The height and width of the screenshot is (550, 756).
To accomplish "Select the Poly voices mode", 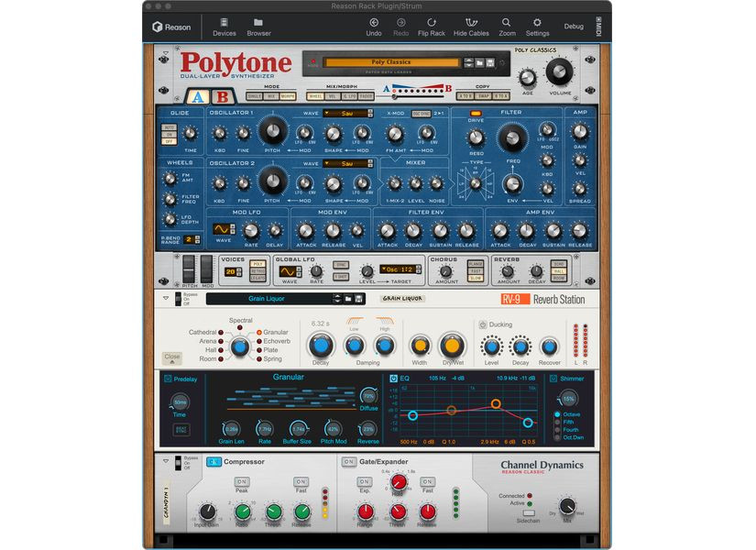I will (257, 264).
